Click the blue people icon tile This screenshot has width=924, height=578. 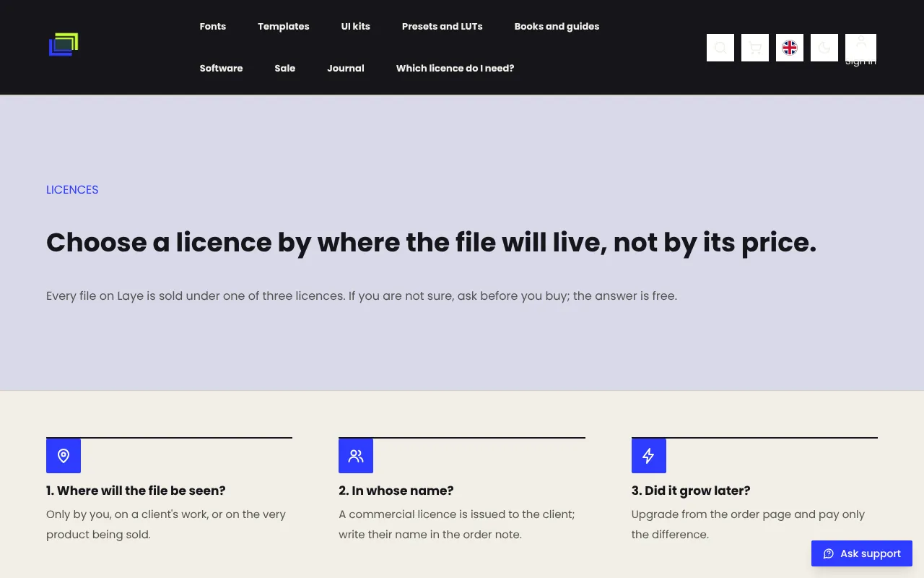pos(356,456)
